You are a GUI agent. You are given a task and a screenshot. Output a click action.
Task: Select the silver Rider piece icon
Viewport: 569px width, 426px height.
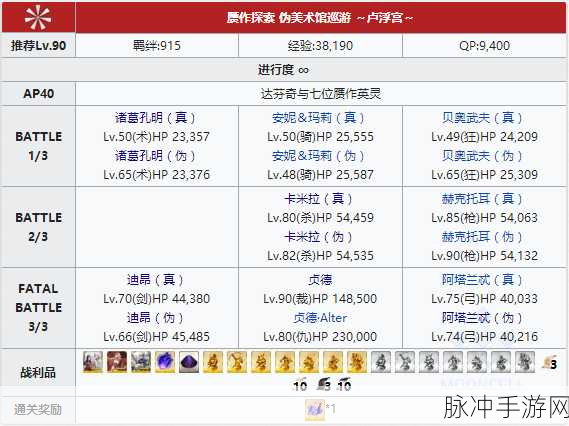pyautogui.click(x=453, y=362)
